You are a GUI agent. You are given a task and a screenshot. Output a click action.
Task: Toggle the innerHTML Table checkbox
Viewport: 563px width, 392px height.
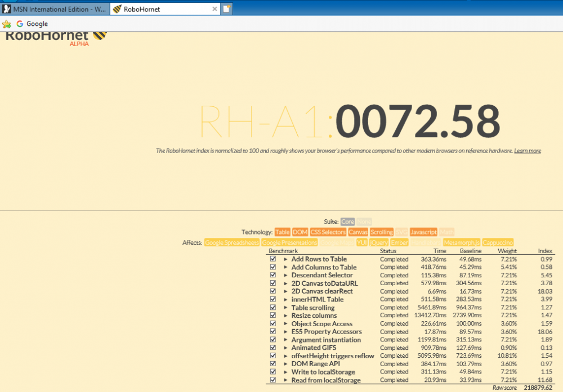click(x=273, y=299)
